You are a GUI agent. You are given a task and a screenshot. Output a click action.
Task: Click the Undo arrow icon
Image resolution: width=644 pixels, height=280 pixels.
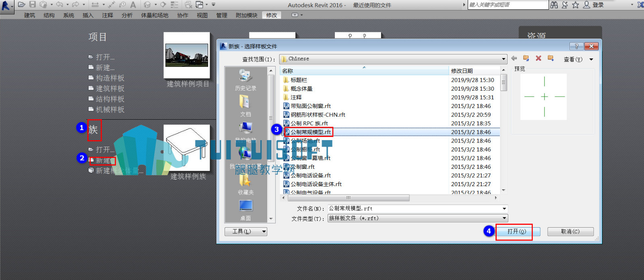pos(60,4)
